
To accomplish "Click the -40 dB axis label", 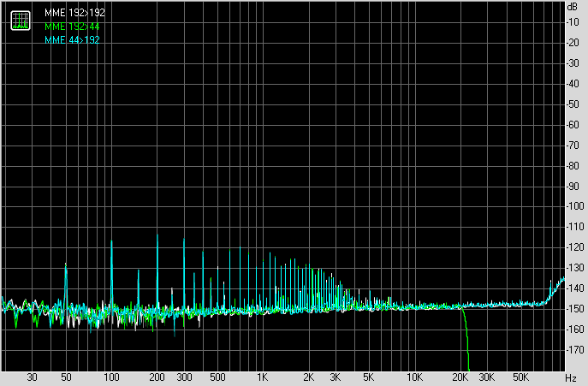I will pyautogui.click(x=573, y=84).
